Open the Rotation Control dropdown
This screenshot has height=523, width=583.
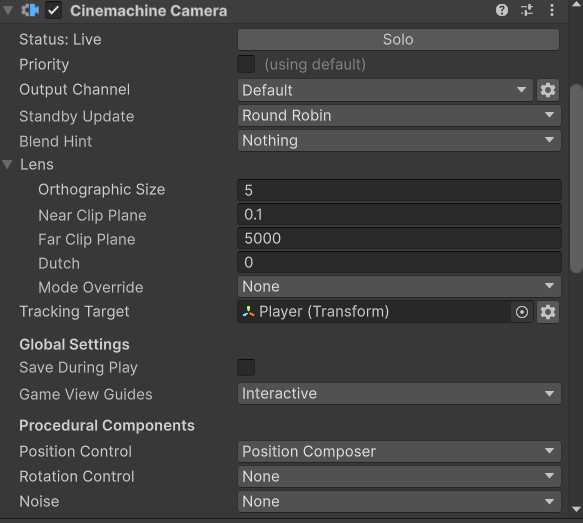click(399, 477)
